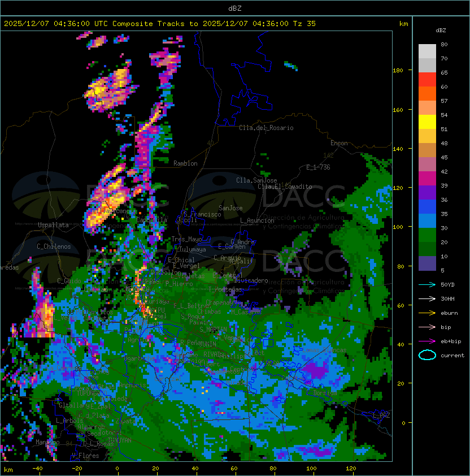Select the V_Flores location label
Image resolution: width=470 pixels, height=476 pixels.
(85, 456)
